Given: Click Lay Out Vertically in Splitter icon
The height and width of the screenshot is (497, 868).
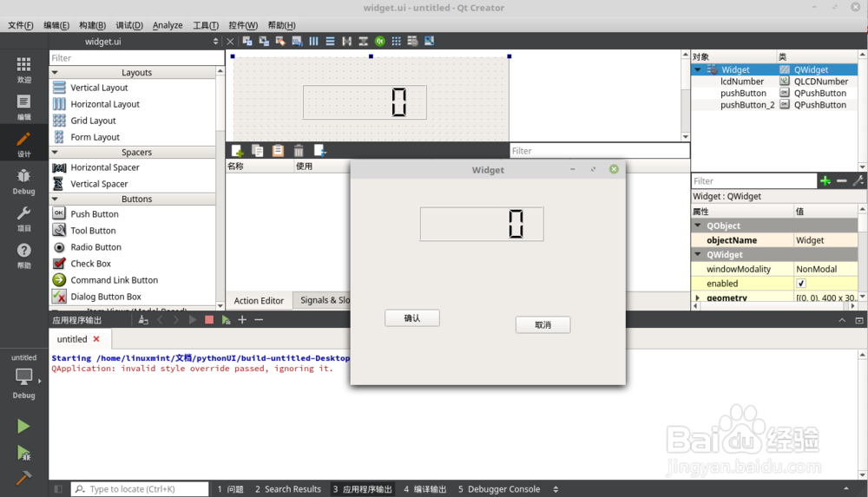Looking at the screenshot, I should 363,41.
